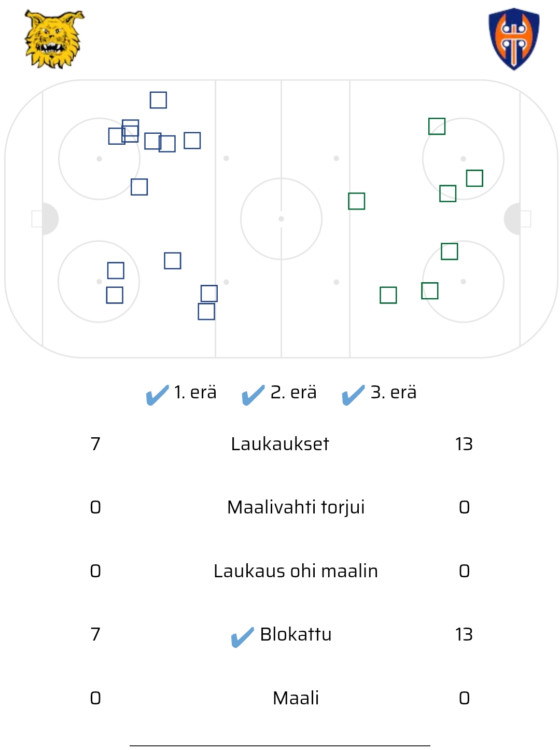Select the topmost blue shot marker
This screenshot has height=750, width=560.
[158, 100]
